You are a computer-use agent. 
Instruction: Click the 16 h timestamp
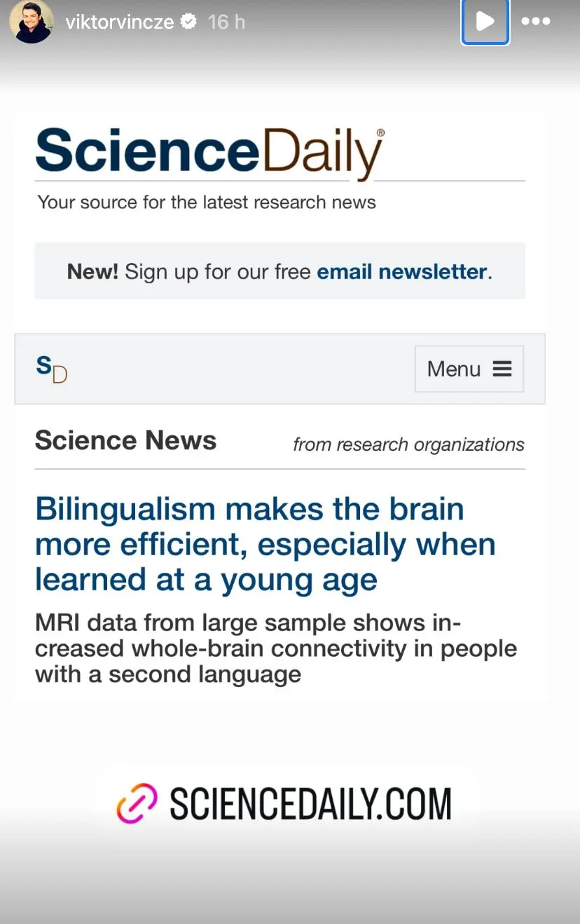226,22
